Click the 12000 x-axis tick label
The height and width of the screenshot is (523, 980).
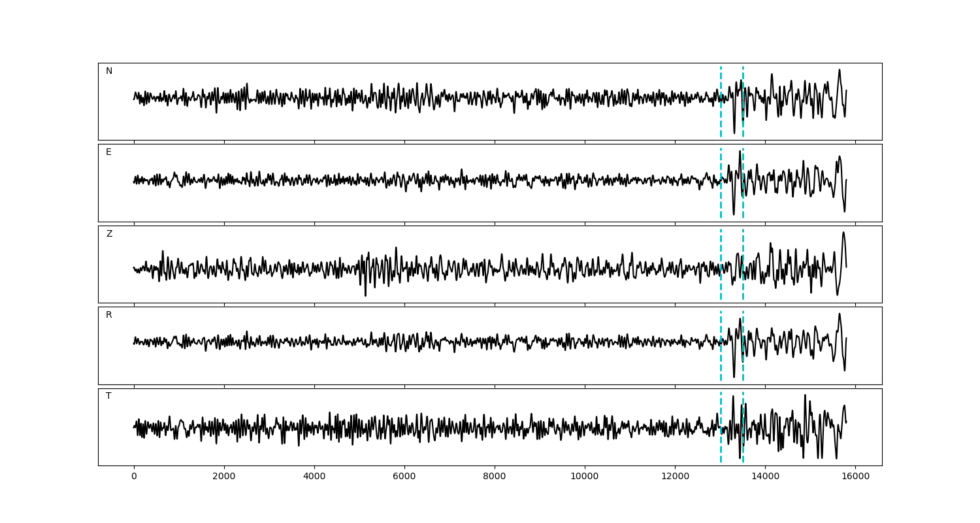(675, 477)
